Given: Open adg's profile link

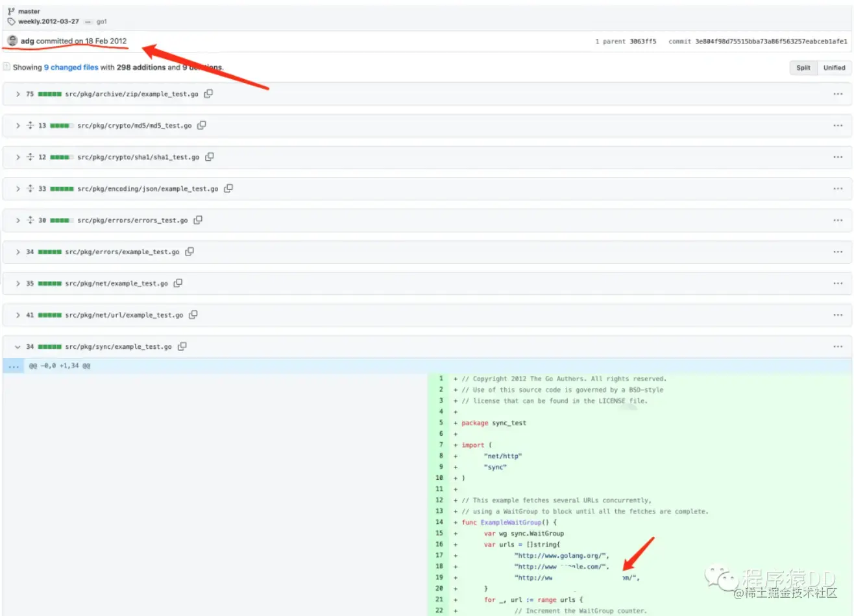Looking at the screenshot, I should [x=27, y=41].
